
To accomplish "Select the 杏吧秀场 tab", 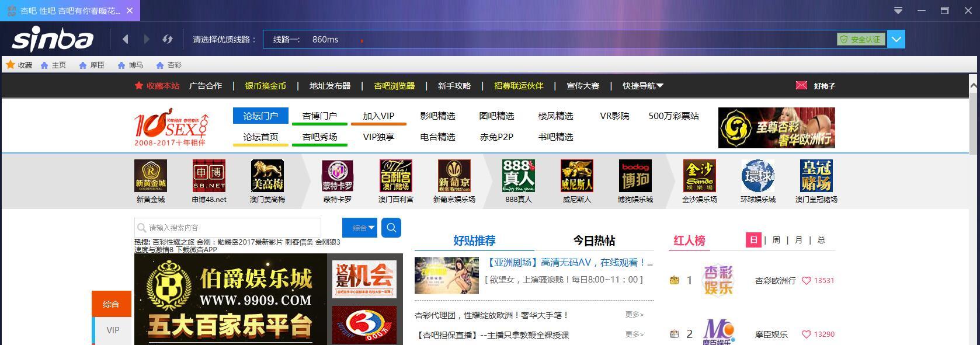I will [x=319, y=137].
